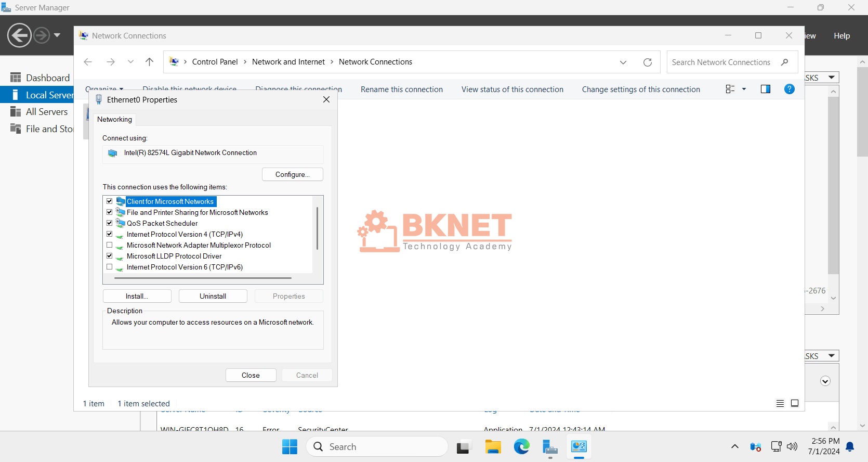Uncheck File and Printer Sharing checkbox
868x462 pixels.
pos(109,212)
